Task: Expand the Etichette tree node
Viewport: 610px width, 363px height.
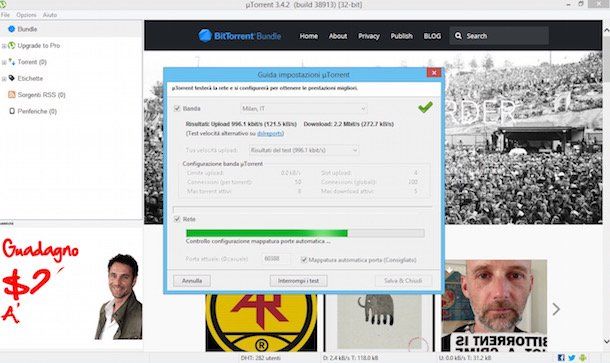Action: pos(4,79)
